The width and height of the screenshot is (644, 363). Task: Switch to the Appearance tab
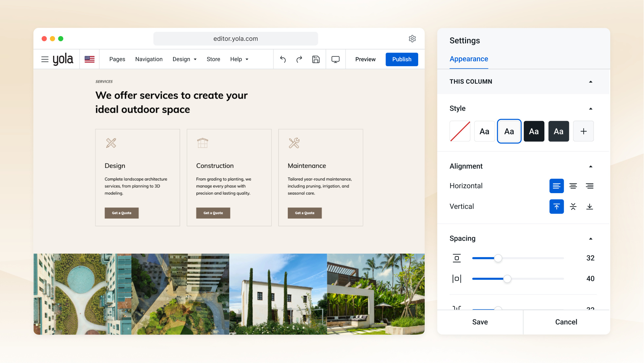pyautogui.click(x=469, y=59)
